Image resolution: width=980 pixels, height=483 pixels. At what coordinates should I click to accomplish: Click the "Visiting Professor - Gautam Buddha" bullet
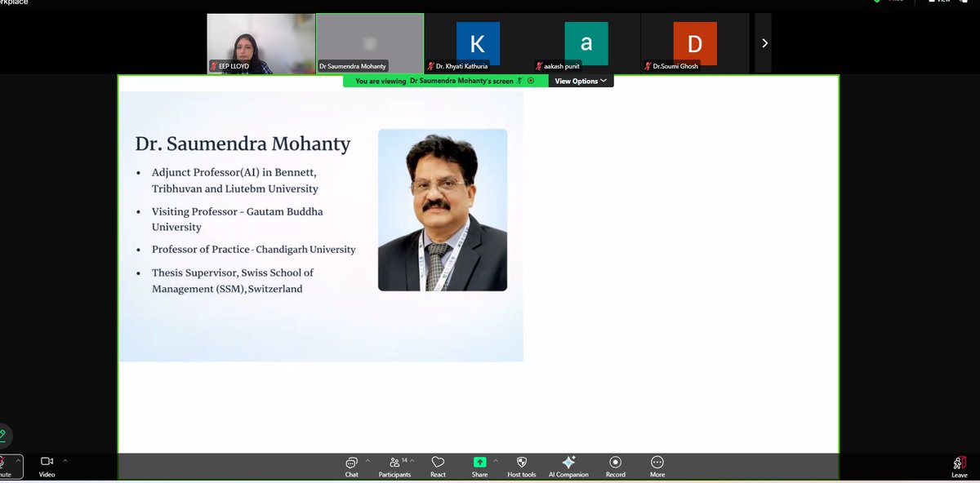click(238, 211)
